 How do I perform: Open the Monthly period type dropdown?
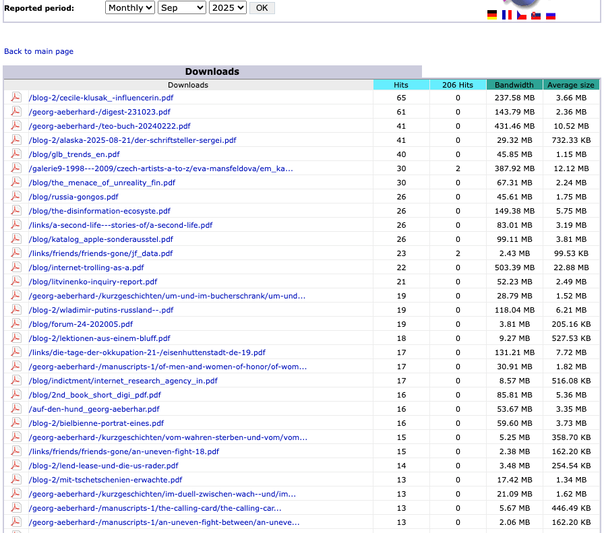(130, 8)
